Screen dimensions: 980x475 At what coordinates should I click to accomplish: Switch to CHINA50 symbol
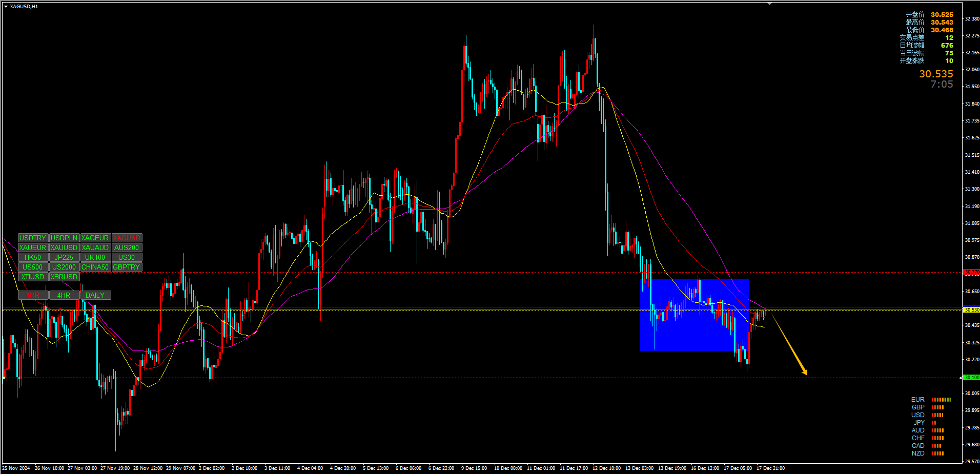tap(95, 267)
